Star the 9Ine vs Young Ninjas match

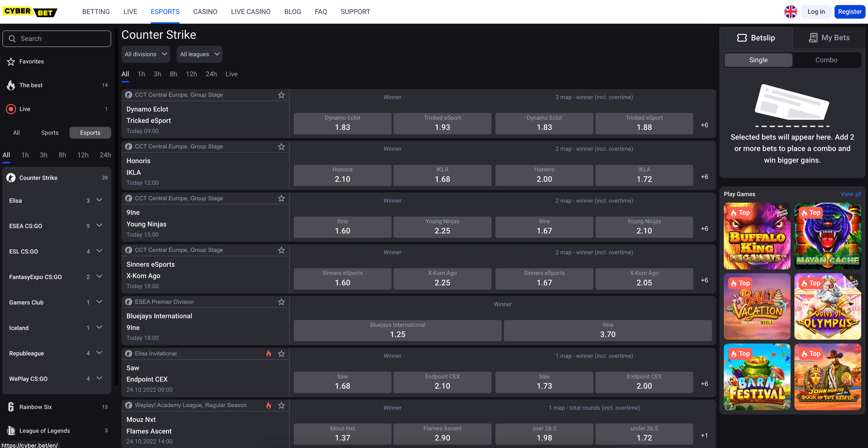[x=281, y=198]
